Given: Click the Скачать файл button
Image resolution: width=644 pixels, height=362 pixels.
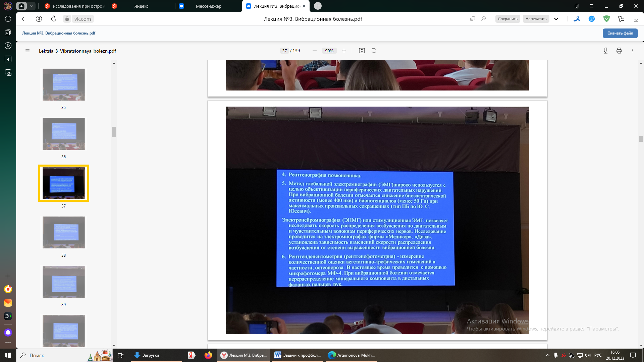Looking at the screenshot, I should 620,33.
